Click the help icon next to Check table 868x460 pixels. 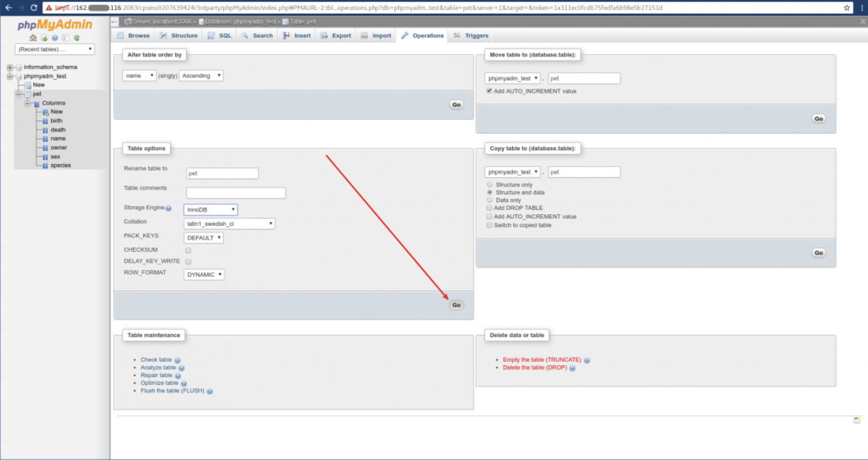coord(177,361)
